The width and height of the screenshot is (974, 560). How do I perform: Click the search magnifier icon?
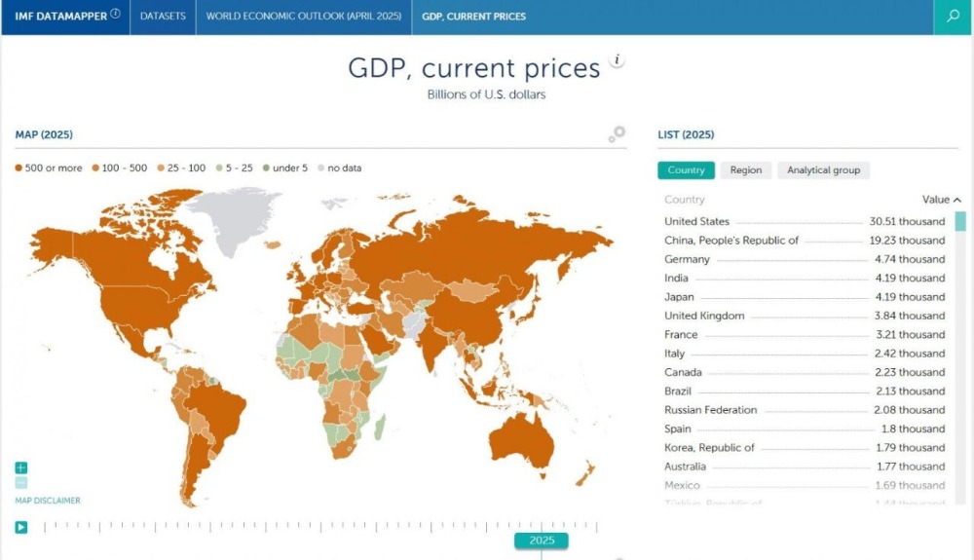point(953,17)
